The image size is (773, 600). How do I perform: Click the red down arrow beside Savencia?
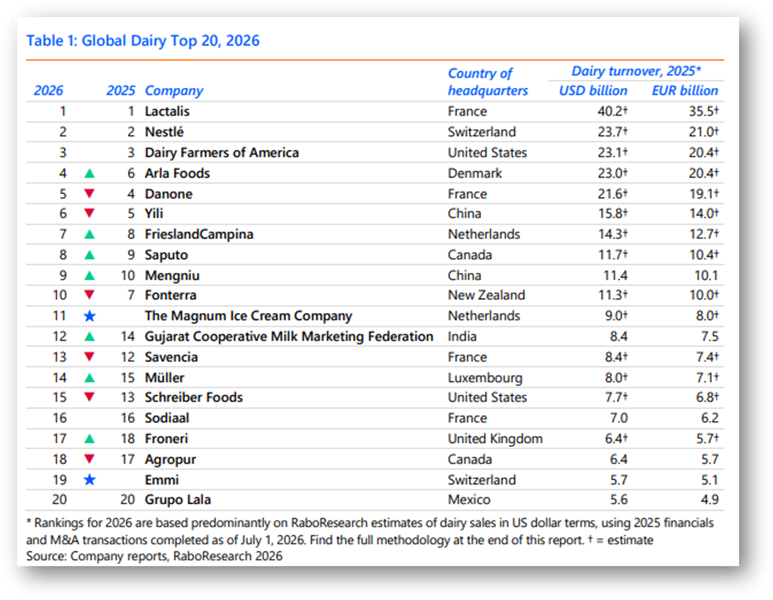(x=89, y=357)
